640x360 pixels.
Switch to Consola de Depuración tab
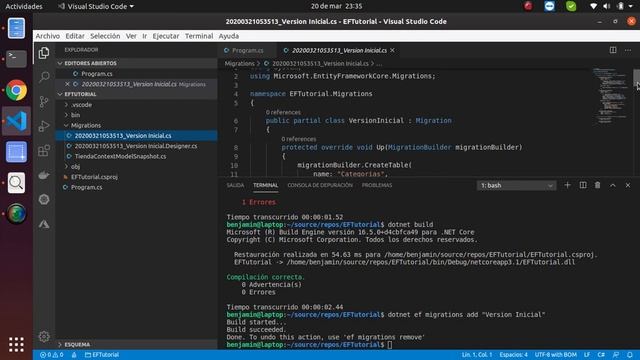[320, 185]
